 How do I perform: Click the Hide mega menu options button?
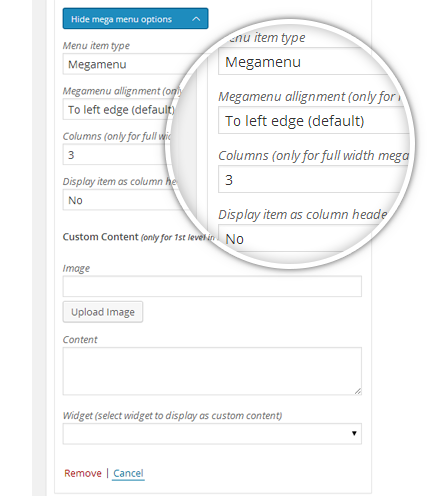pyautogui.click(x=135, y=19)
